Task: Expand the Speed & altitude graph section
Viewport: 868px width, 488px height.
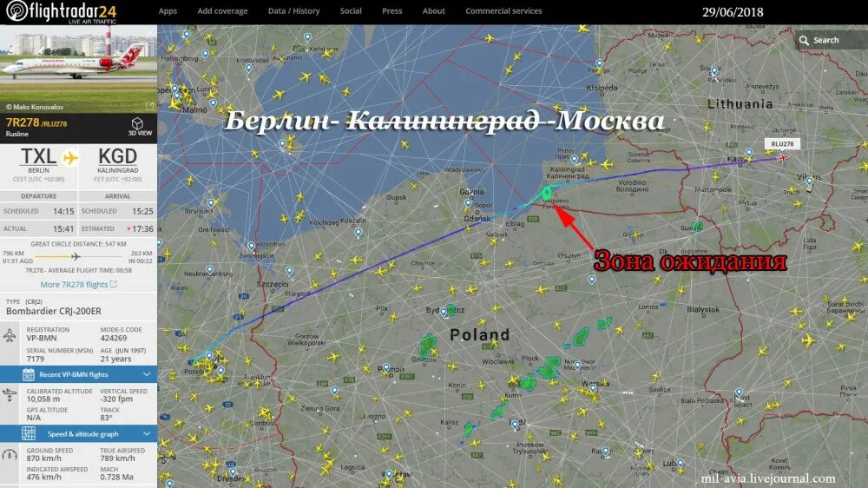Action: 79,433
